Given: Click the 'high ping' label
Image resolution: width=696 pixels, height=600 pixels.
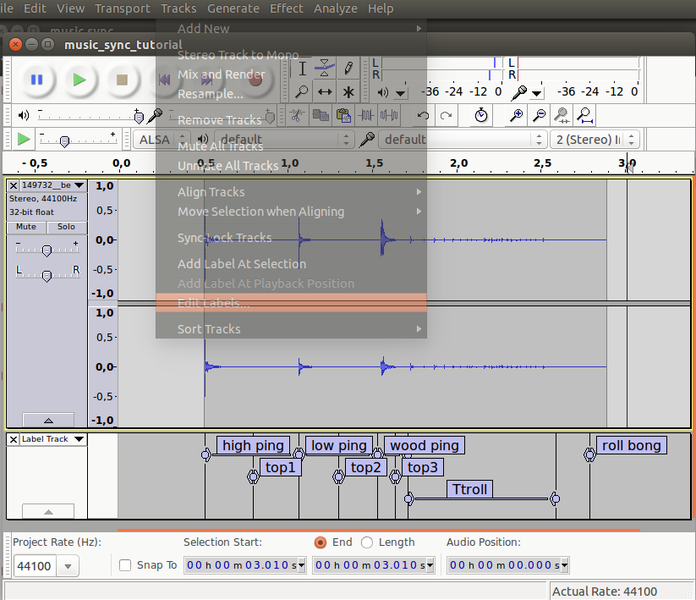Looking at the screenshot, I should [x=253, y=445].
